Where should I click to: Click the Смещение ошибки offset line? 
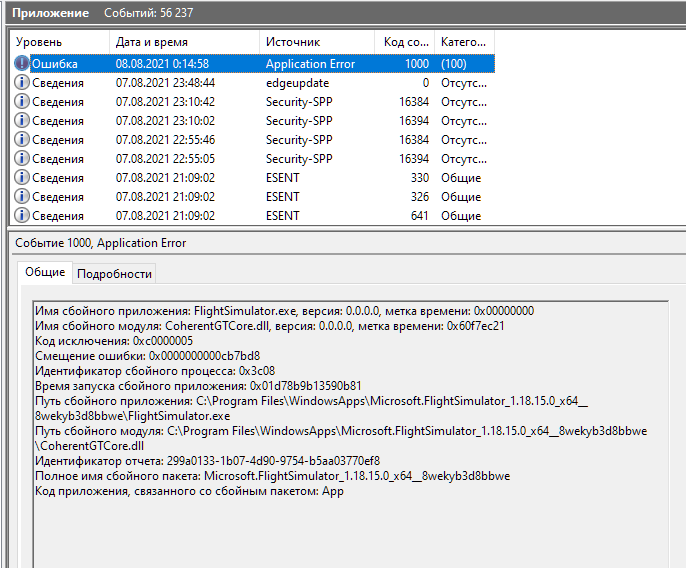[x=147, y=356]
